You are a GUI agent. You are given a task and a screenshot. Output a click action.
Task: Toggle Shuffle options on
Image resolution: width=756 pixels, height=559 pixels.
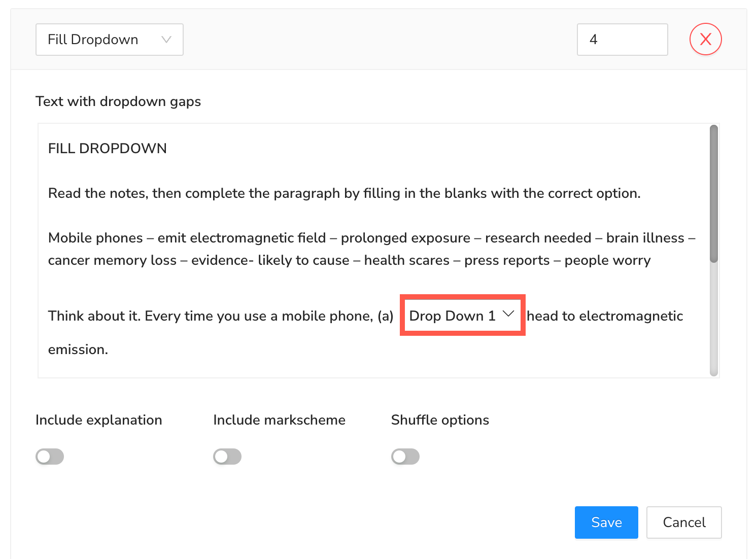[405, 457]
